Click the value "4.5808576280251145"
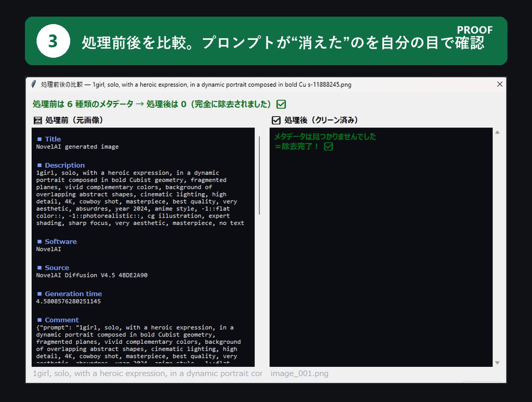This screenshot has width=532, height=402. (68, 301)
